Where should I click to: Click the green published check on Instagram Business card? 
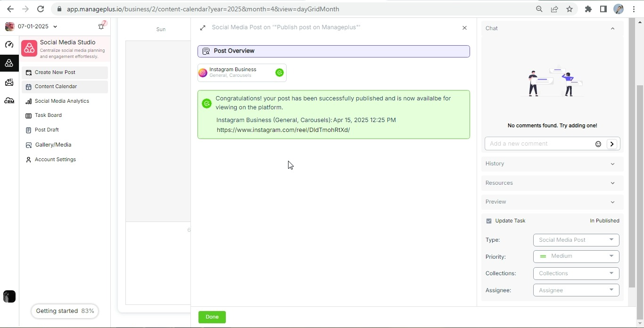[280, 73]
